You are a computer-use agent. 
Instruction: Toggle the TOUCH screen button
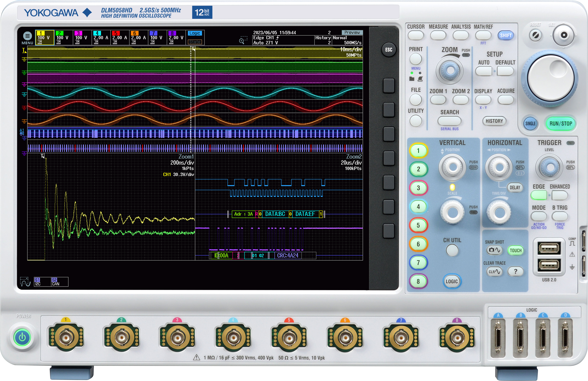tap(516, 250)
